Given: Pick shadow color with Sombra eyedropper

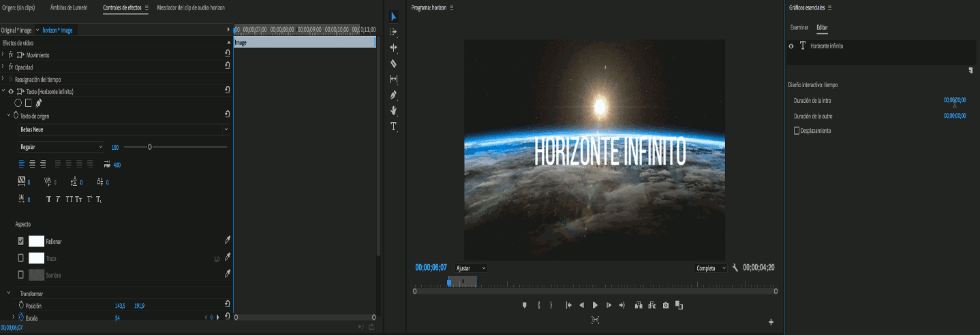Looking at the screenshot, I should click(228, 274).
